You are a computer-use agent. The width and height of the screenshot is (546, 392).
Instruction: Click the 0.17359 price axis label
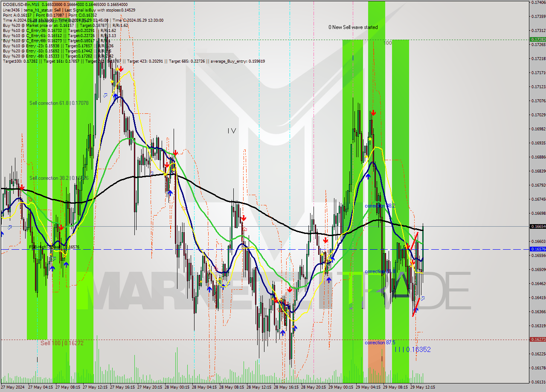click(539, 16)
